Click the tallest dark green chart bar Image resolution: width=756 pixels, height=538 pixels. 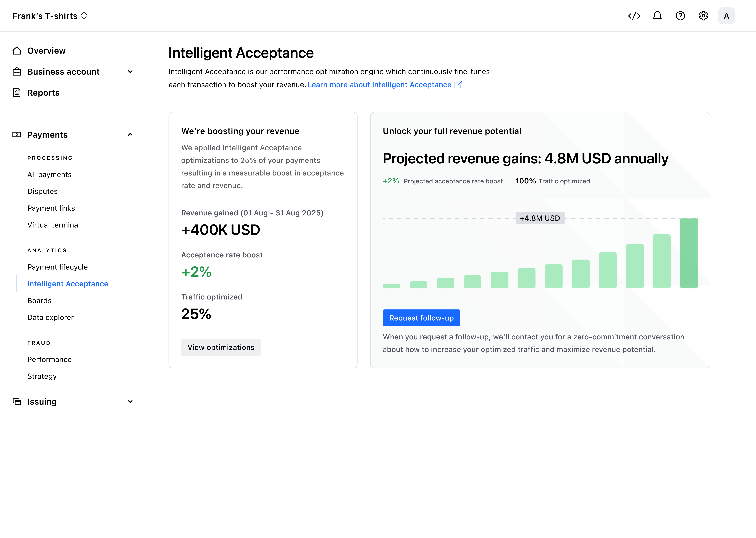(x=689, y=253)
